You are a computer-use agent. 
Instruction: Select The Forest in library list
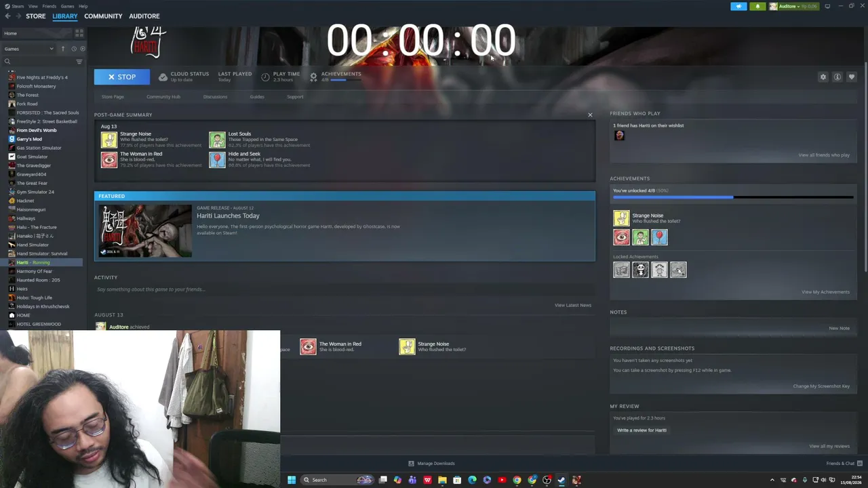click(28, 95)
